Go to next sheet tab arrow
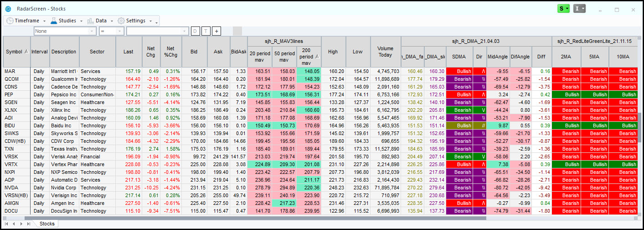Viewport: 644px width, 230px height. (21, 224)
